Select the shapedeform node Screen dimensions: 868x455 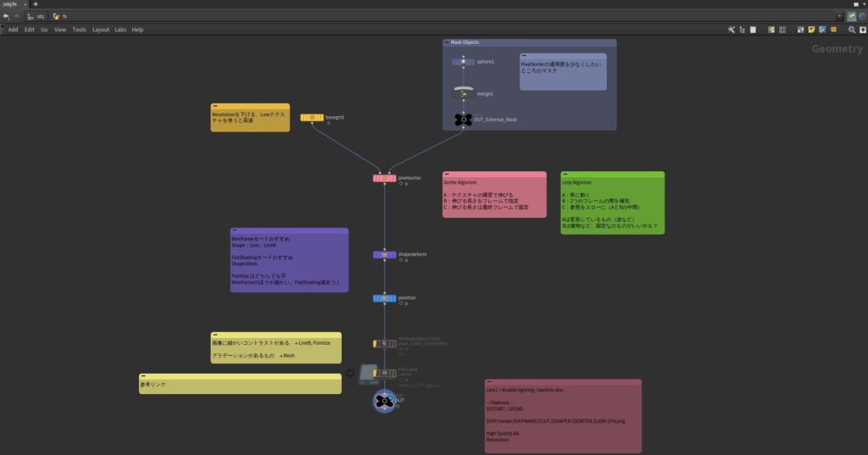pyautogui.click(x=385, y=255)
